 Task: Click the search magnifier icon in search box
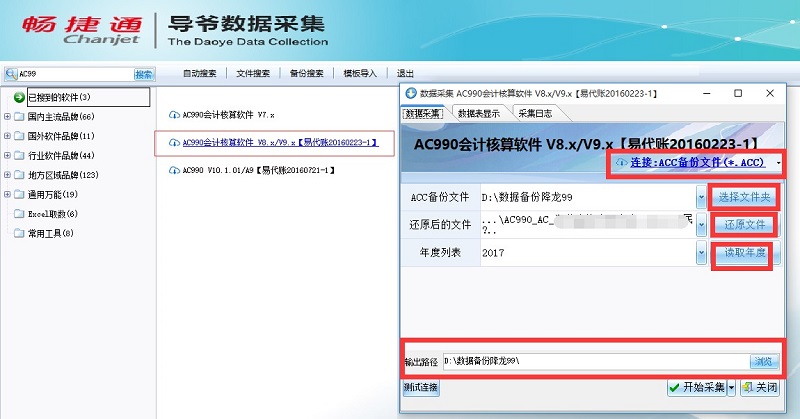11,75
